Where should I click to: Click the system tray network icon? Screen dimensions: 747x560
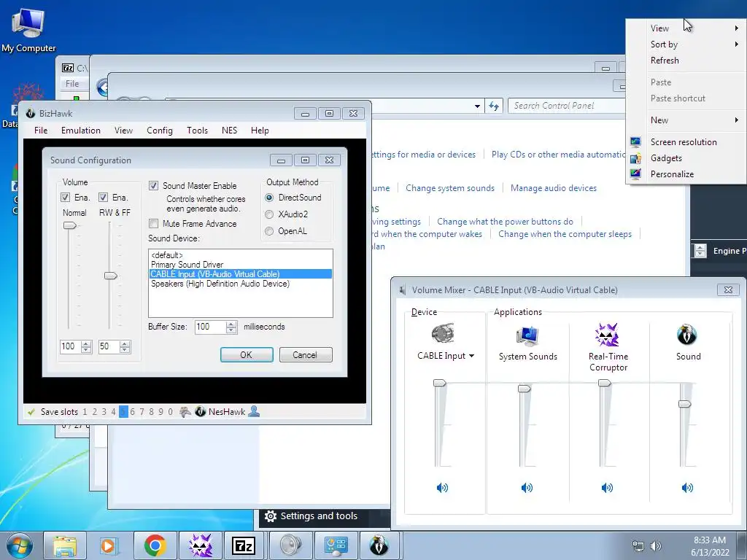(x=638, y=545)
